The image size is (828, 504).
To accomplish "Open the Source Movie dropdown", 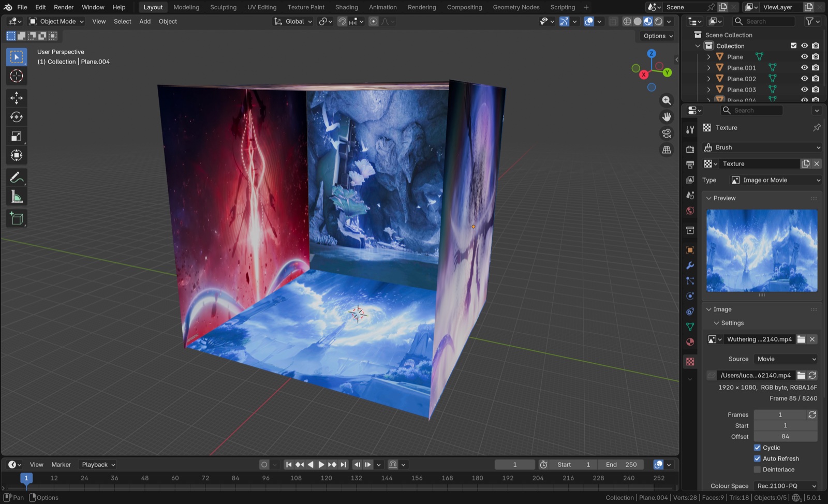I will pyautogui.click(x=786, y=359).
